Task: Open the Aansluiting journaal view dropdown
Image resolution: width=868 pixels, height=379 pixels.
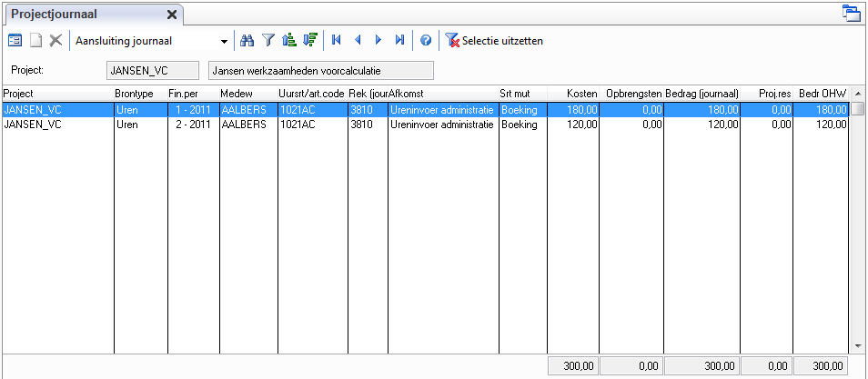Action: tap(224, 42)
